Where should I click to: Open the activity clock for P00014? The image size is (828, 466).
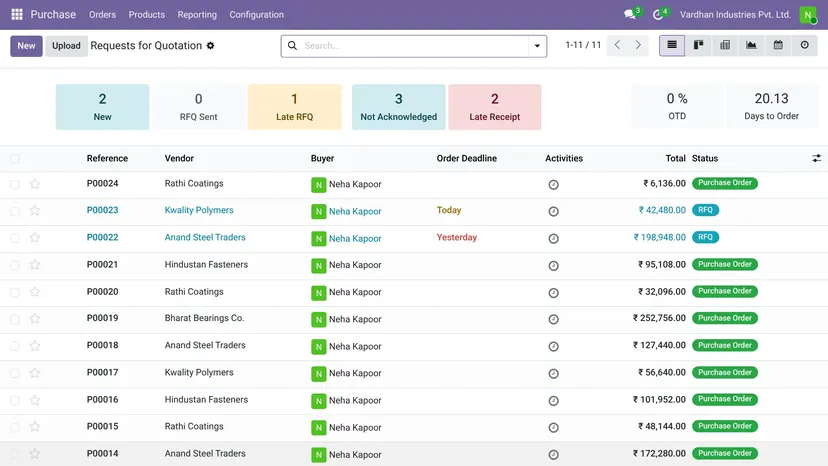pyautogui.click(x=553, y=454)
